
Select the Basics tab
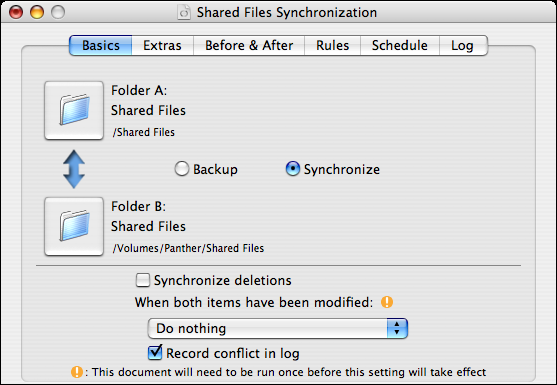coord(101,45)
